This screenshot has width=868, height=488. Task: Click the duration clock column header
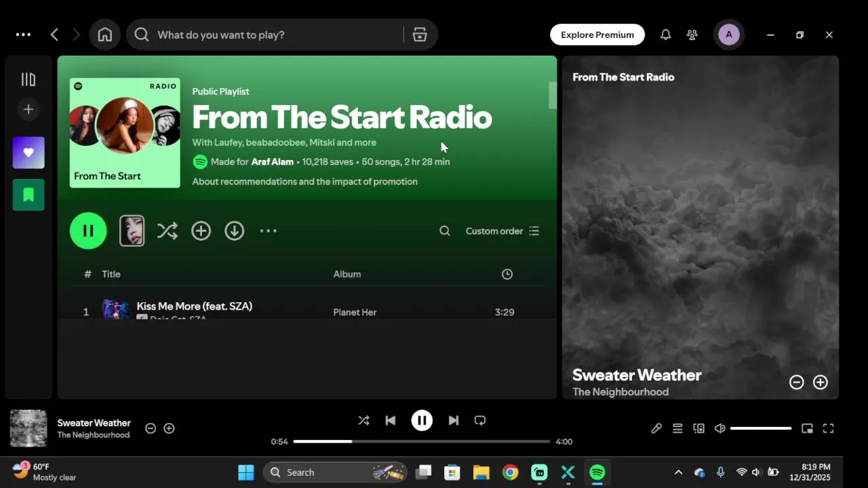tap(507, 274)
